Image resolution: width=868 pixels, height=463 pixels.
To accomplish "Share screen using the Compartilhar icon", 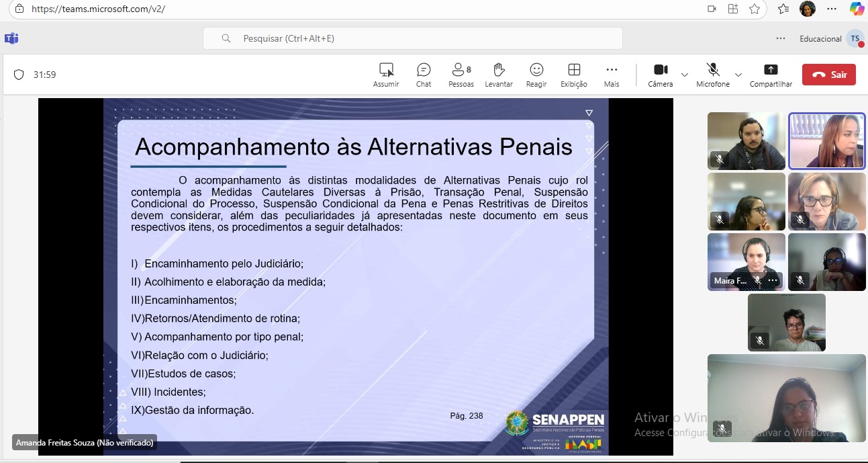I will [x=771, y=75].
